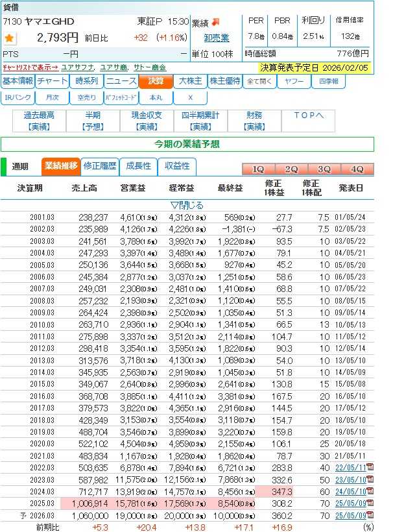Viewport: 417px width, 532px height.
Task: Switch to the 3Q quarterly view
Action: pyautogui.click(x=324, y=169)
